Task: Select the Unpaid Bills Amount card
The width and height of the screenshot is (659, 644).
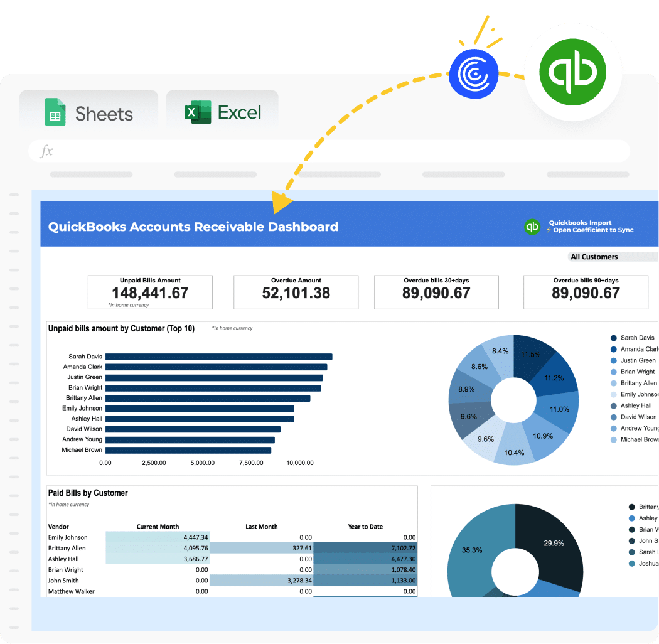Action: pos(150,292)
